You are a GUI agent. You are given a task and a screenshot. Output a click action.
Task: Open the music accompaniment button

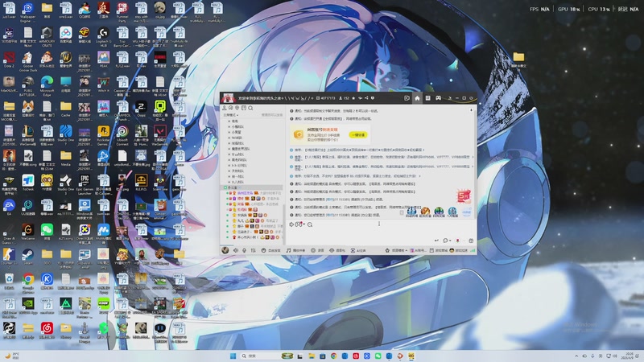(x=295, y=250)
